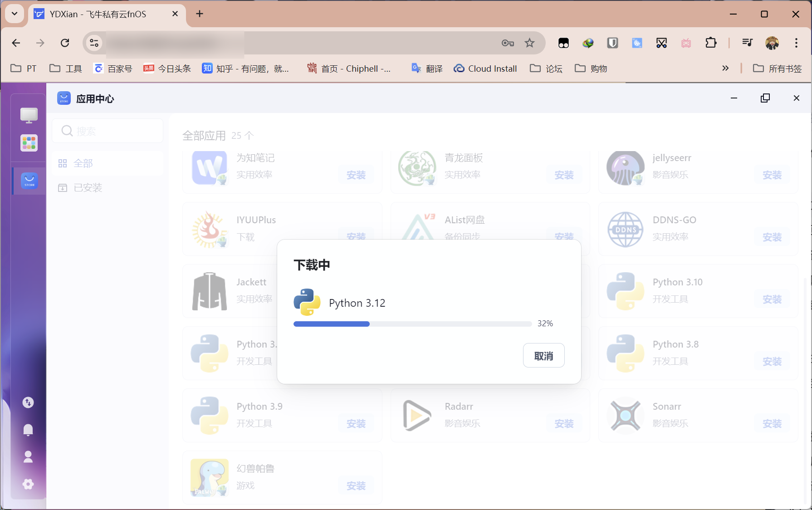
Task: Install 为知笔记 app
Action: click(x=356, y=175)
